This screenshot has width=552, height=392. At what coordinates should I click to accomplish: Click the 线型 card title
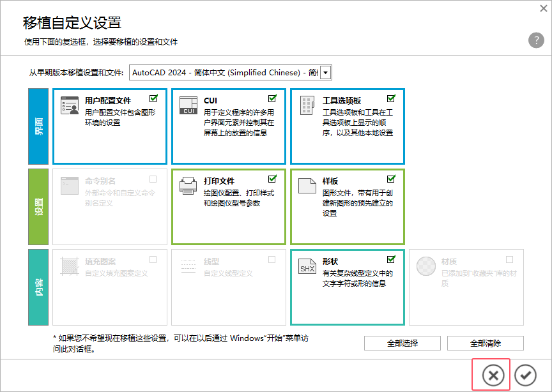click(211, 262)
